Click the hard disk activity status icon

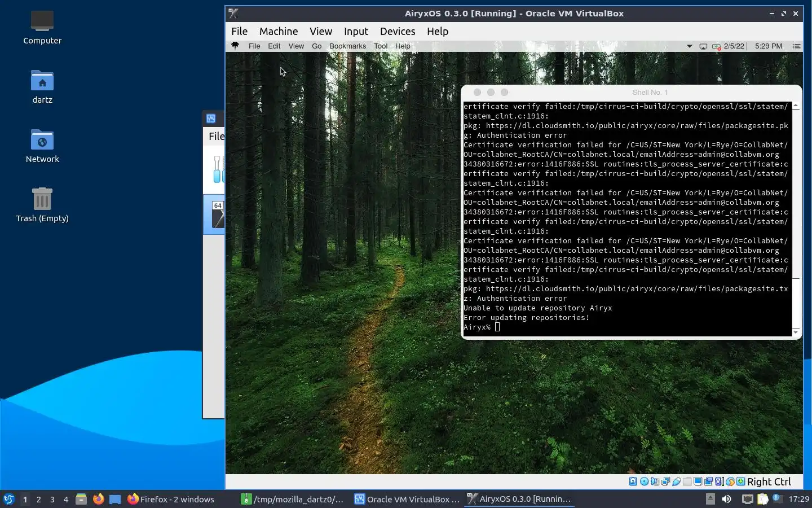coord(633,481)
